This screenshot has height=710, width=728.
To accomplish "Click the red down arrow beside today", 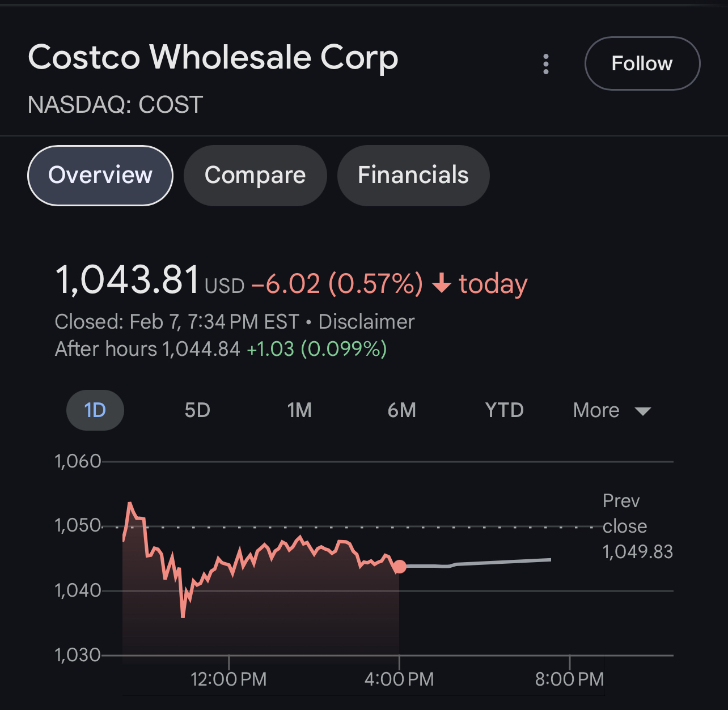I will pos(442,283).
